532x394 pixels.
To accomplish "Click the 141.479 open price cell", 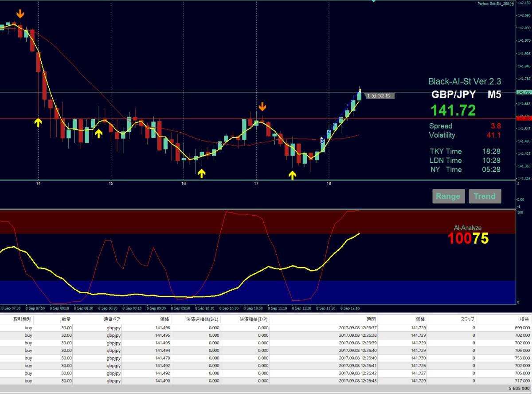I will pyautogui.click(x=163, y=358).
